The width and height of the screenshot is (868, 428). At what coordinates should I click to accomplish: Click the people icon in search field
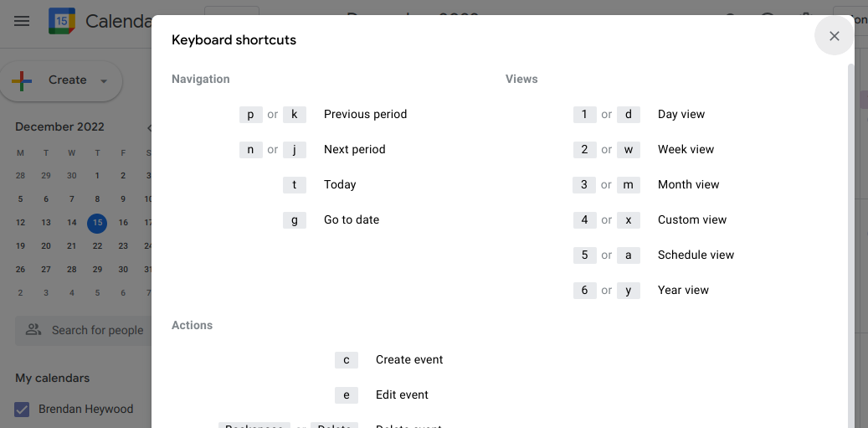tap(33, 330)
